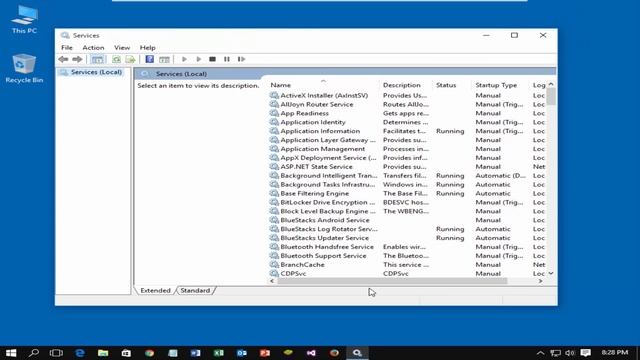This screenshot has width=640, height=360.
Task: Open the File menu
Action: click(67, 47)
